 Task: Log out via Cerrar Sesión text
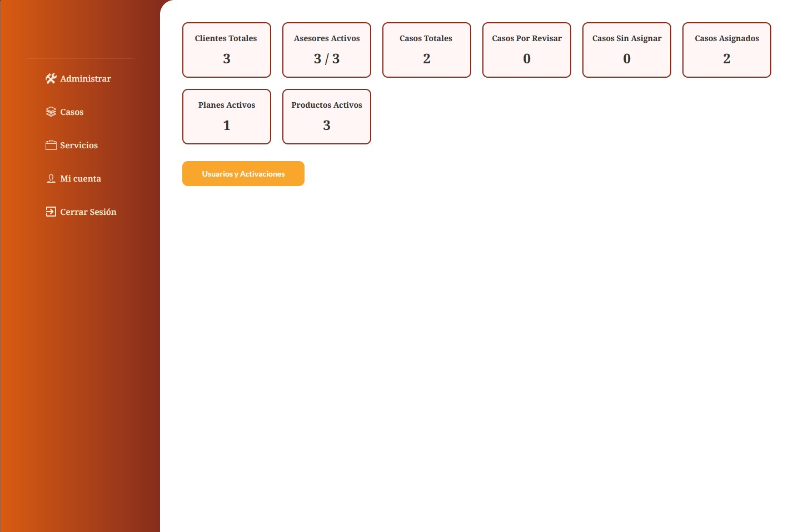(x=88, y=212)
